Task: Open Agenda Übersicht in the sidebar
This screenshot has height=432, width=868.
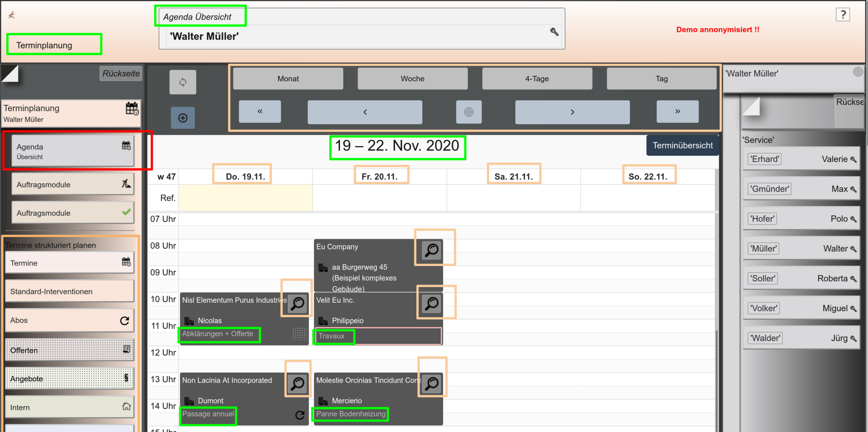Action: point(72,151)
